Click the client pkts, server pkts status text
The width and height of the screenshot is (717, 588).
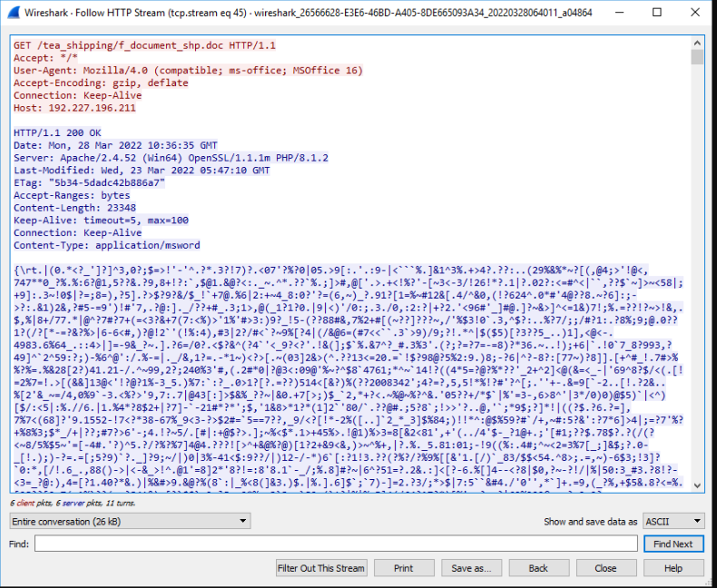tap(73, 503)
